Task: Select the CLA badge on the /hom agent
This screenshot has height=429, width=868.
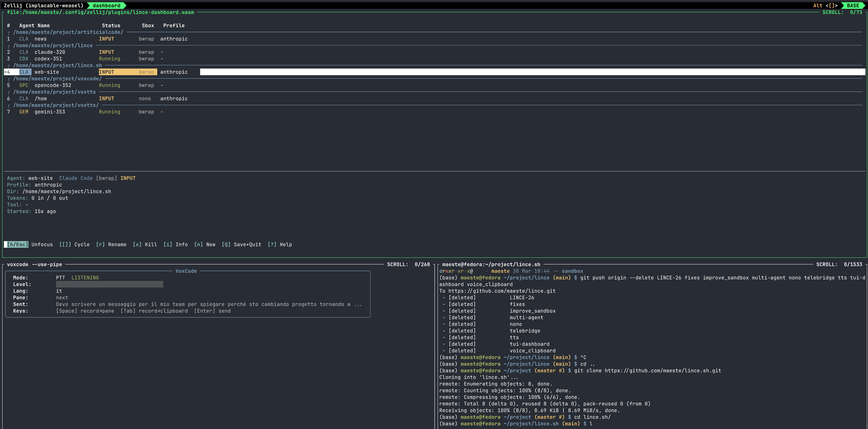Action: (x=23, y=98)
